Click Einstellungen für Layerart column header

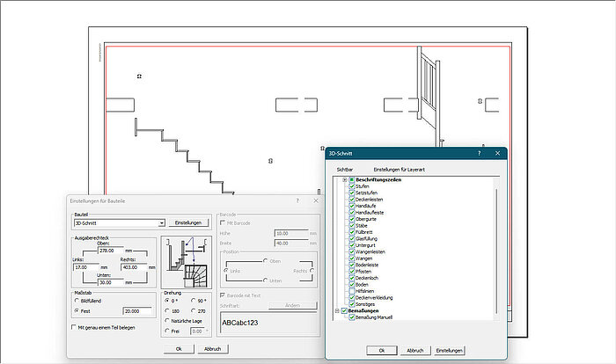(x=400, y=170)
